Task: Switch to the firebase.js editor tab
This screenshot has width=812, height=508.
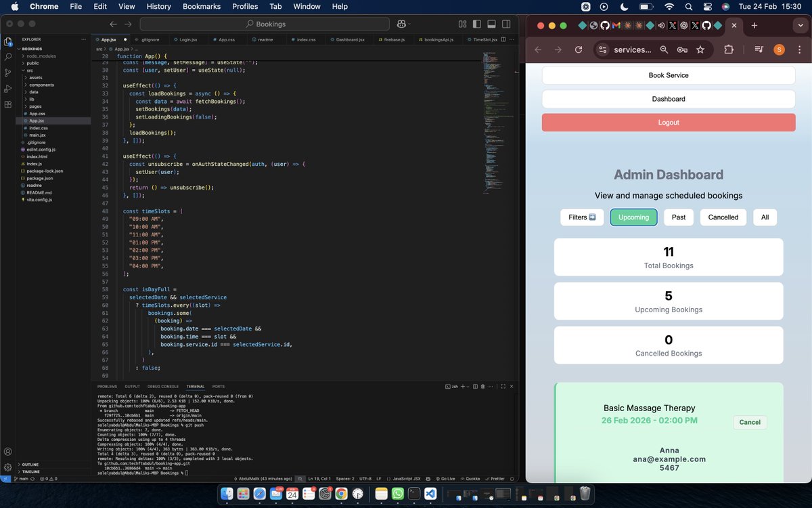Action: [394, 39]
